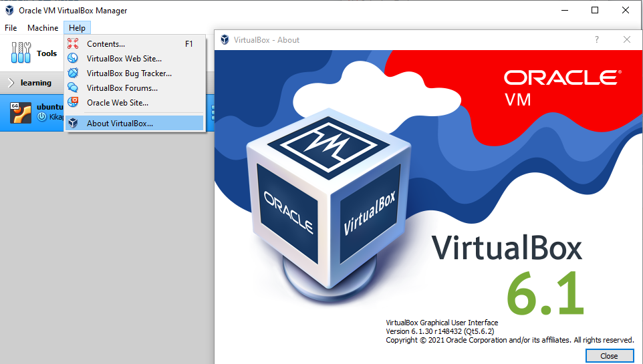
Task: Click Close button in About dialog
Action: (x=609, y=356)
